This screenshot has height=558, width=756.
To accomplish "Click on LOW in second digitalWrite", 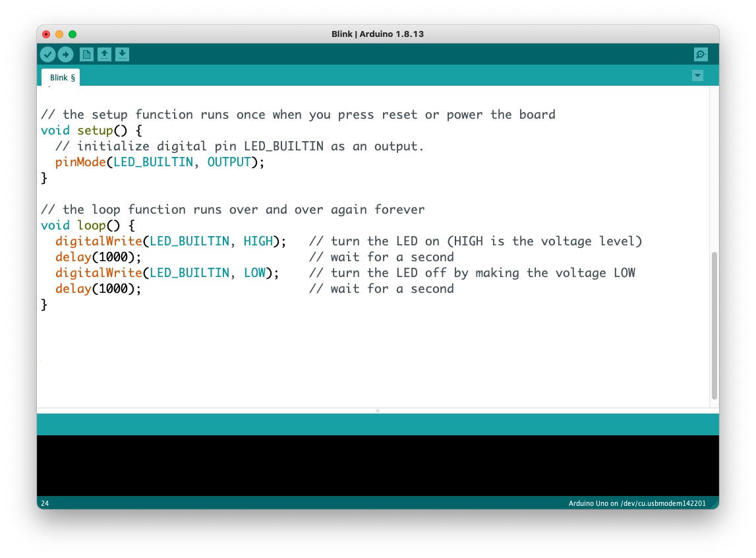I will pos(254,273).
